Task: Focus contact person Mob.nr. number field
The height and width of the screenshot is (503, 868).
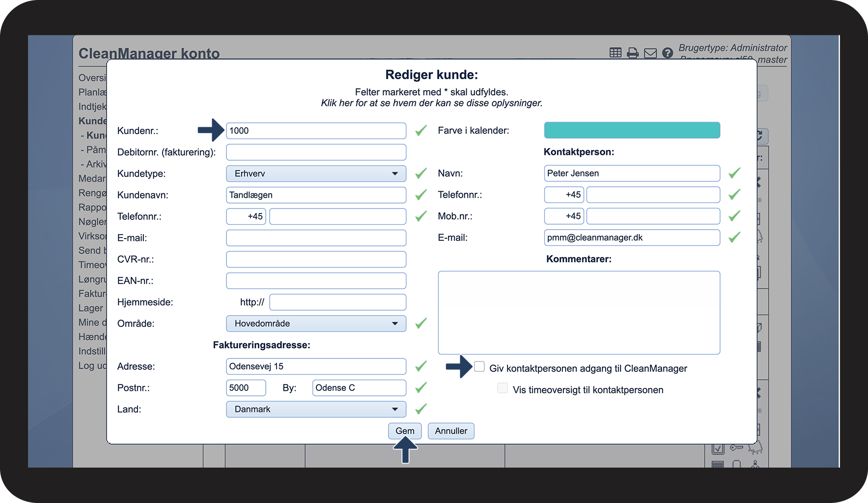Action: click(x=653, y=216)
